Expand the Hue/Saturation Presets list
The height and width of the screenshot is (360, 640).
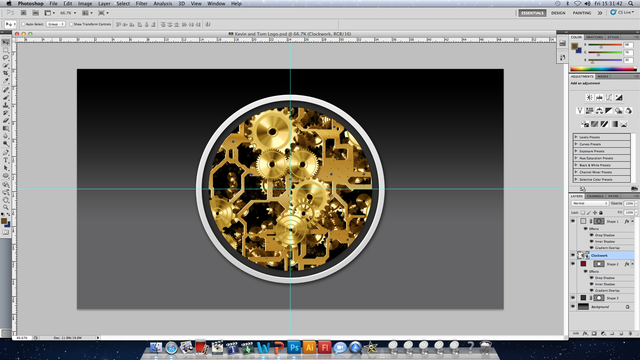coord(576,158)
